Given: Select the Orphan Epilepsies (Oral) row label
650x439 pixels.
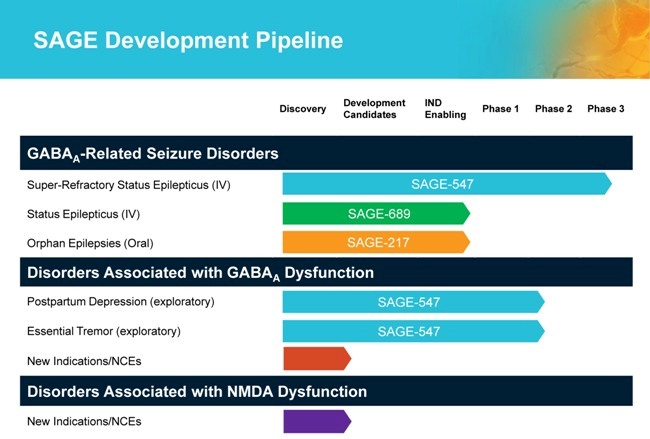Looking at the screenshot, I should pos(91,243).
